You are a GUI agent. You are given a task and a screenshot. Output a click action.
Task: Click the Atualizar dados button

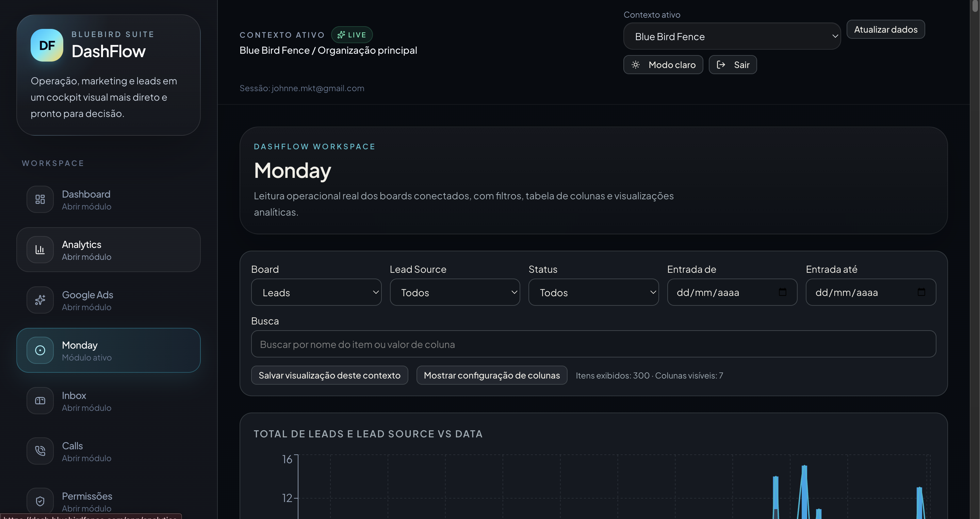[886, 29]
